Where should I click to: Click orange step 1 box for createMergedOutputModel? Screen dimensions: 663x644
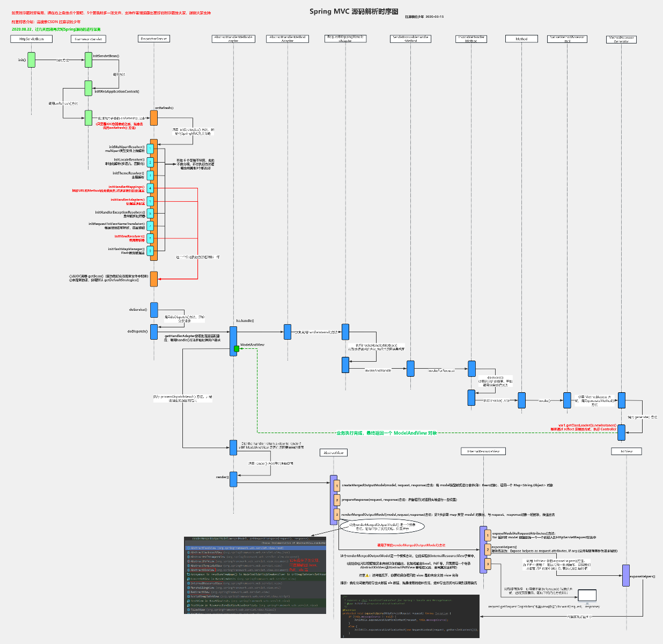click(x=337, y=486)
